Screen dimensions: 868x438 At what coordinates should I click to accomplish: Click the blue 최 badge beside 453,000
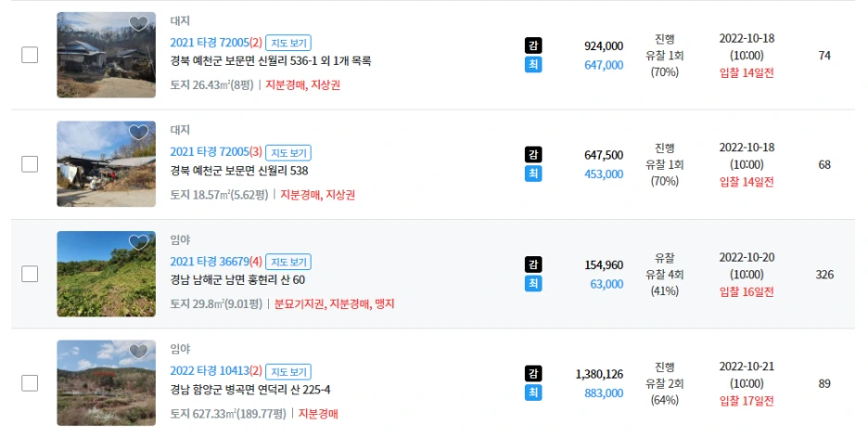(533, 174)
